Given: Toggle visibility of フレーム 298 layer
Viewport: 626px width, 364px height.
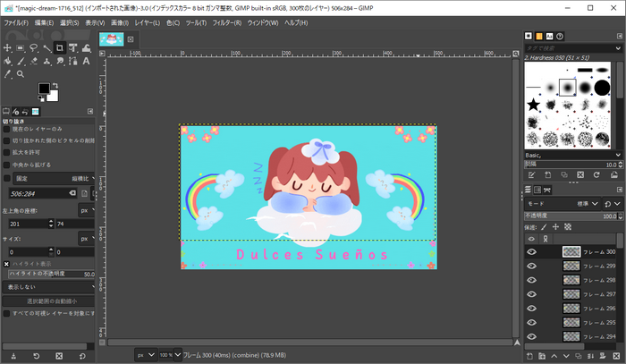Looking at the screenshot, I should point(531,280).
